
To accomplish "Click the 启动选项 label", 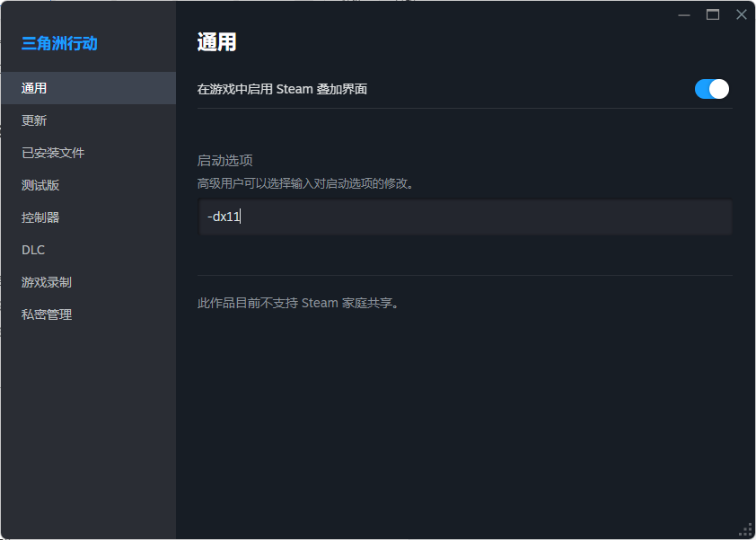I will tap(220, 160).
